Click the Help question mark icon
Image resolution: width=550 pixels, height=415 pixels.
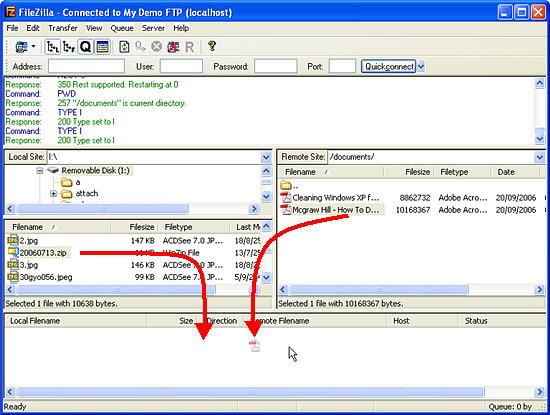coord(212,46)
